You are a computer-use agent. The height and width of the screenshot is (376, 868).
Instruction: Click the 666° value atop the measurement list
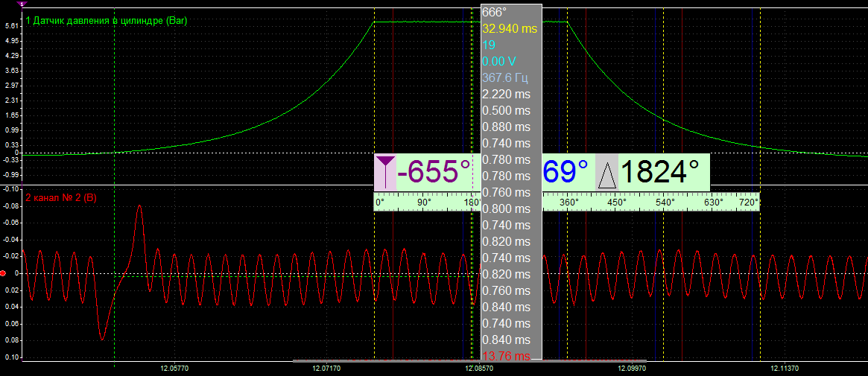pyautogui.click(x=495, y=12)
